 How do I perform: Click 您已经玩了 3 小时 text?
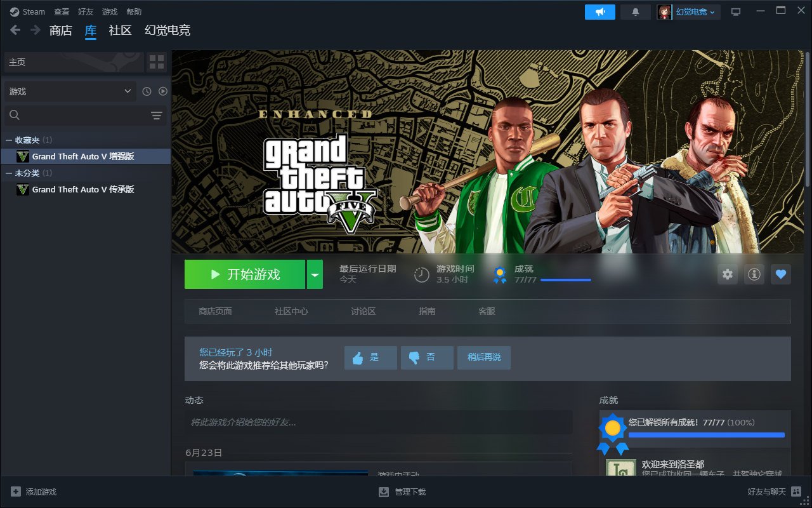235,352
